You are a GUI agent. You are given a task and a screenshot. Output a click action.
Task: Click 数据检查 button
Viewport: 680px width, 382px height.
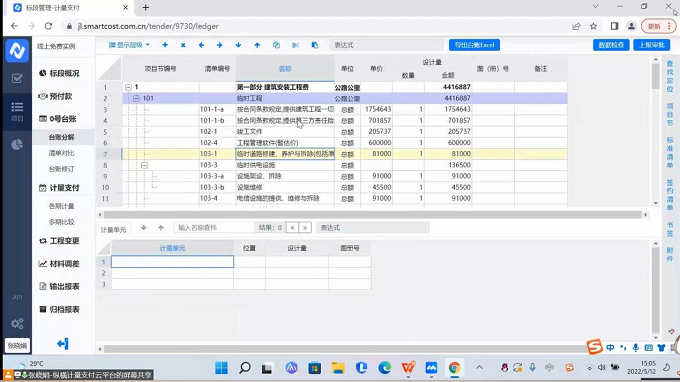611,45
